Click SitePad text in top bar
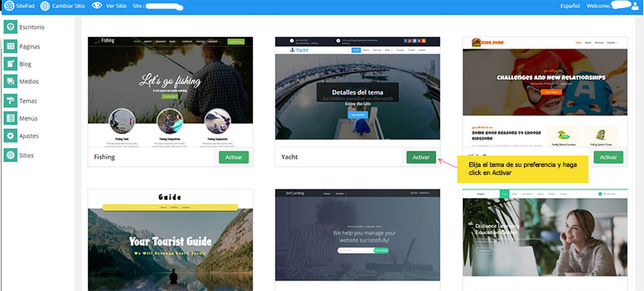The width and height of the screenshot is (644, 291). 26,6
